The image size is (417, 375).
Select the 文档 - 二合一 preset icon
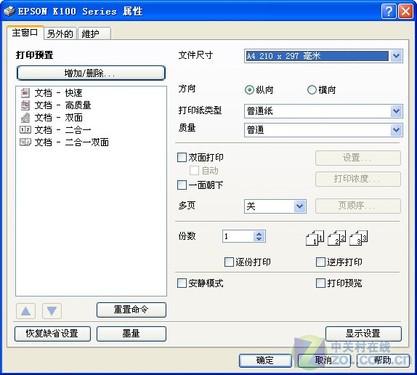25,130
